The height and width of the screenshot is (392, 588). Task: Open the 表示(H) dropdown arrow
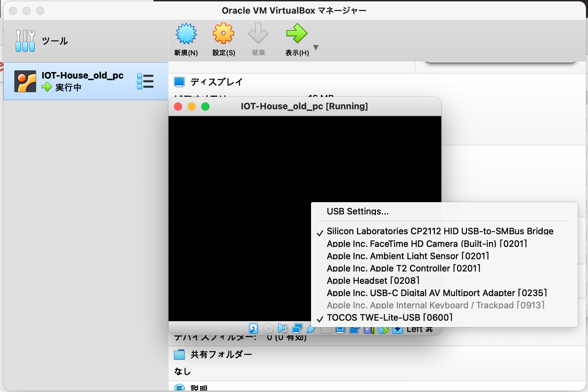coord(316,47)
